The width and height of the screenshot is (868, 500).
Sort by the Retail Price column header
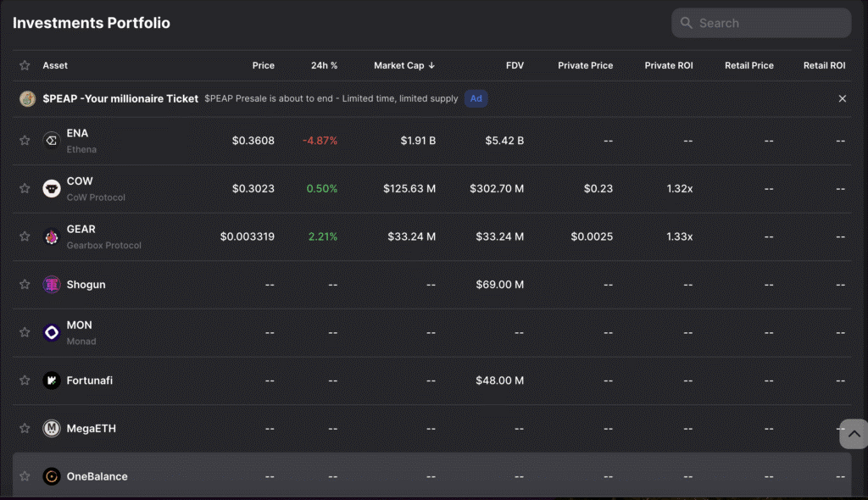(749, 65)
